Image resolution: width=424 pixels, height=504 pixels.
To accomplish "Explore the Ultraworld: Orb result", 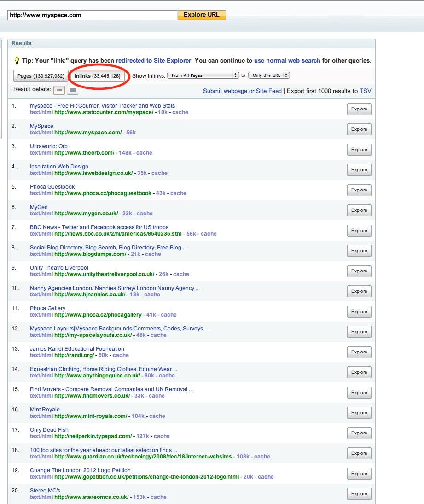I will 359,150.
